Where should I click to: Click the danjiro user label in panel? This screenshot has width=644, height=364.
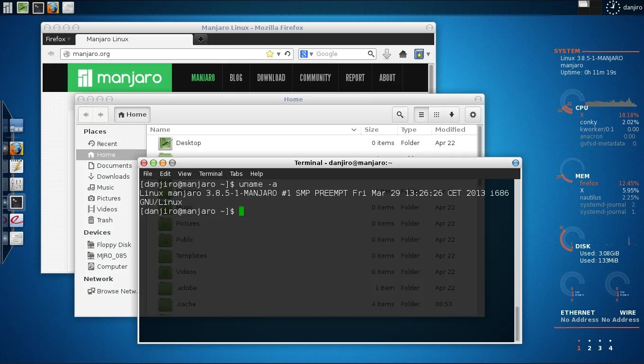633,7
